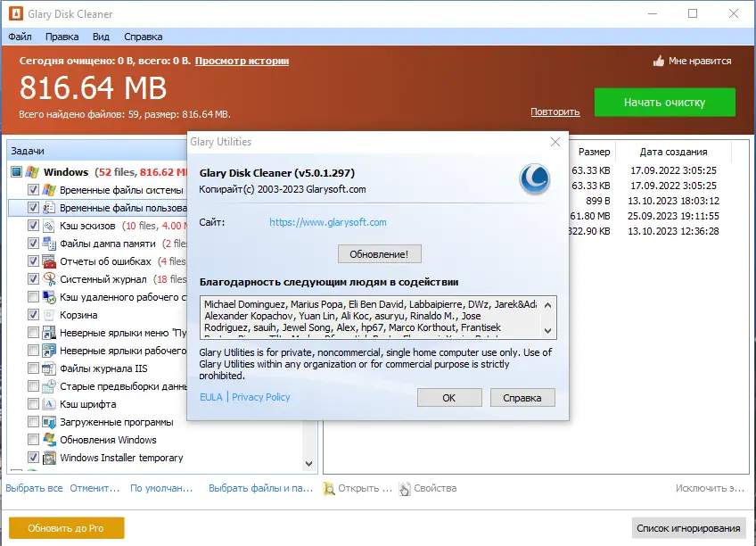This screenshot has width=756, height=546.
Task: Click the Glary moon logo in dialog
Action: tap(534, 179)
